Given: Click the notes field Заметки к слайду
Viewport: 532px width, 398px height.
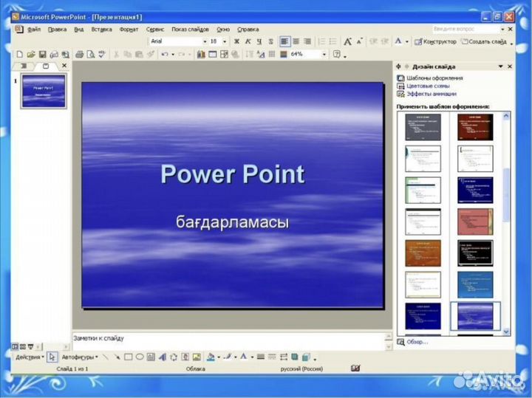Looking at the screenshot, I should [228, 342].
